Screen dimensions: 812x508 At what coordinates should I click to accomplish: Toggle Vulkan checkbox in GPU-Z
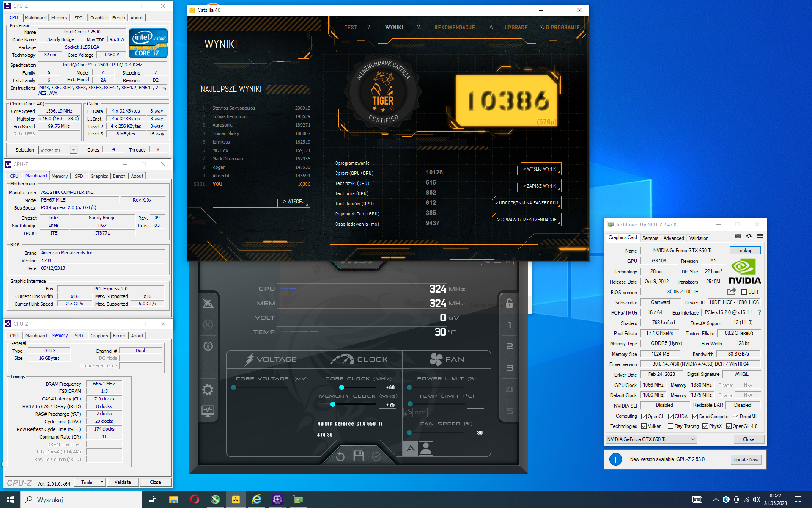click(x=644, y=426)
